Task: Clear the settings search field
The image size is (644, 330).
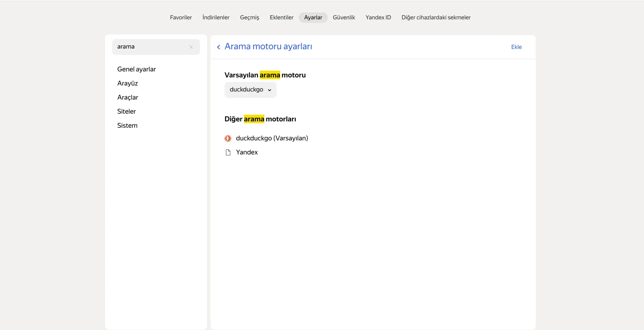Action: [191, 47]
